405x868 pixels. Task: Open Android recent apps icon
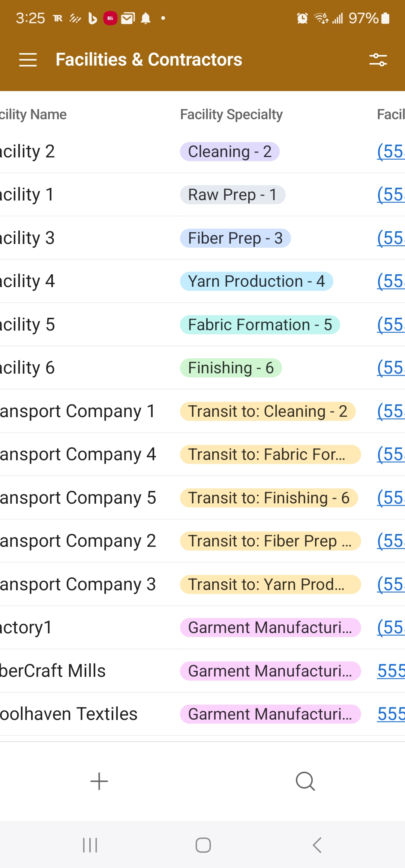coord(90,845)
